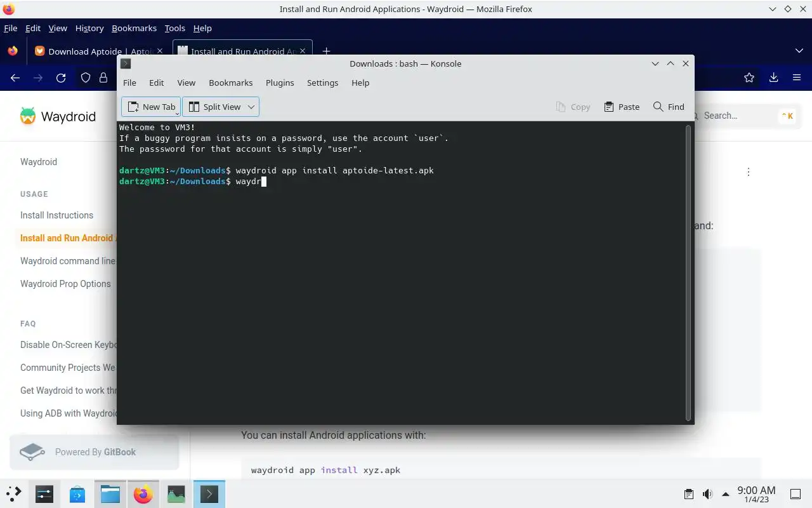Expand the Split View dropdown chevron

point(251,107)
